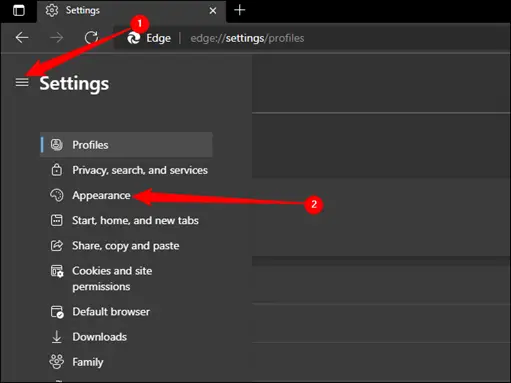
Task: Click the Edge logo in address bar
Action: (x=134, y=38)
